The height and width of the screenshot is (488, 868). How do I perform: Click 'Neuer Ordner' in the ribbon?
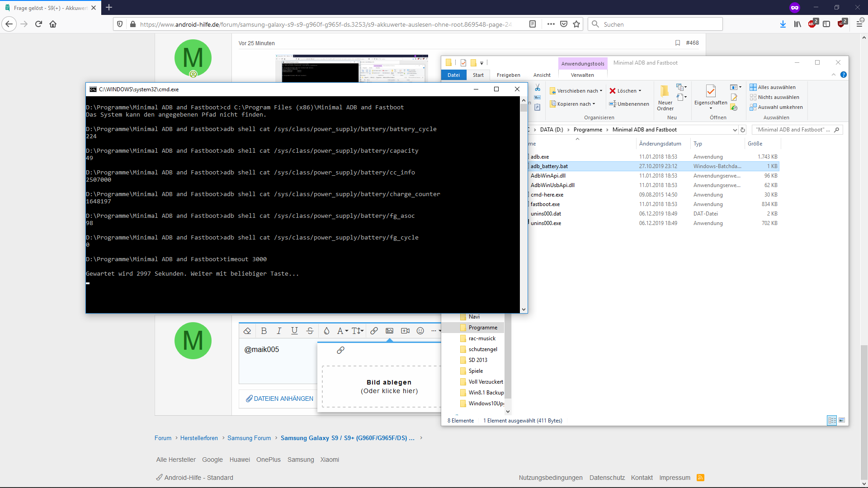(665, 98)
